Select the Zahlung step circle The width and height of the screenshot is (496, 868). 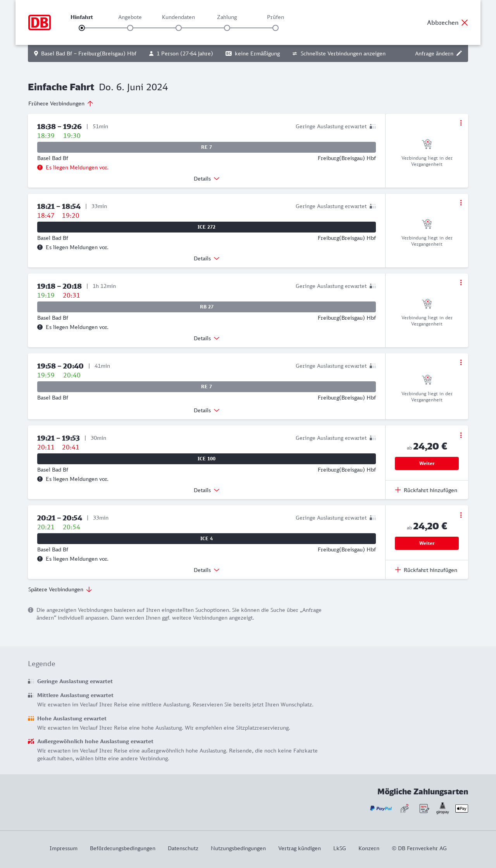point(227,28)
